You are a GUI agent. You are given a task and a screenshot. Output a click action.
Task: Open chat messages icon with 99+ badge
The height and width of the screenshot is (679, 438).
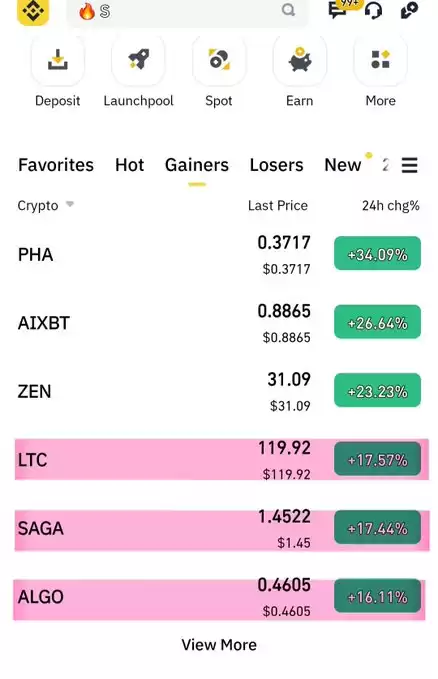(339, 10)
